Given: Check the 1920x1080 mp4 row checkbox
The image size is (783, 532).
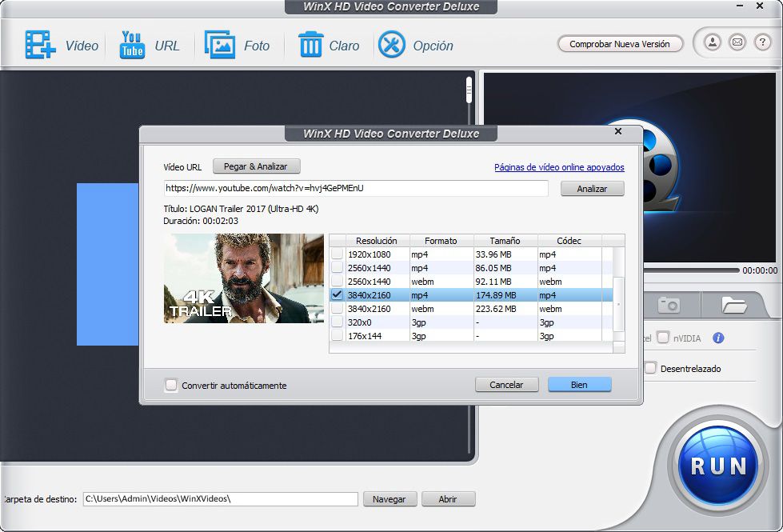Looking at the screenshot, I should pos(338,254).
